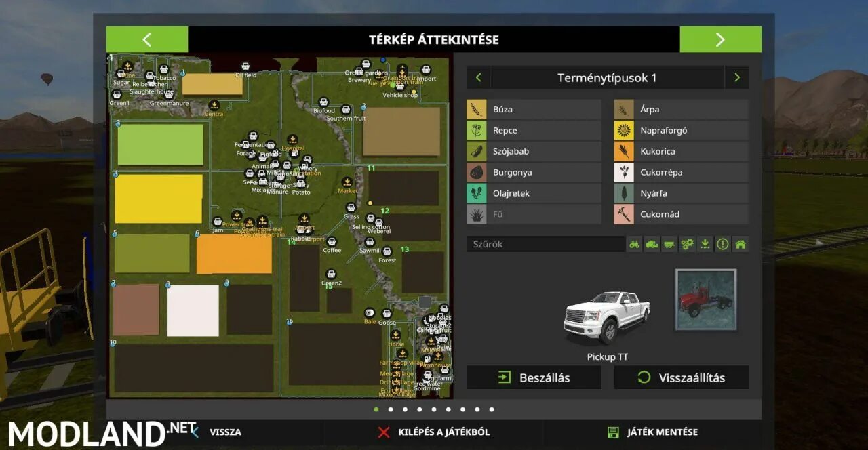Select third page indicator dot

(x=405, y=409)
